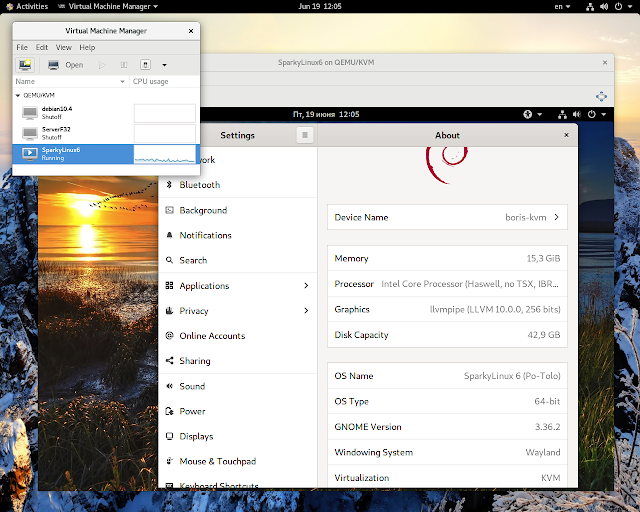The height and width of the screenshot is (512, 640).
Task: Select the running SparkyLinux6 virtual machine
Action: click(106, 154)
